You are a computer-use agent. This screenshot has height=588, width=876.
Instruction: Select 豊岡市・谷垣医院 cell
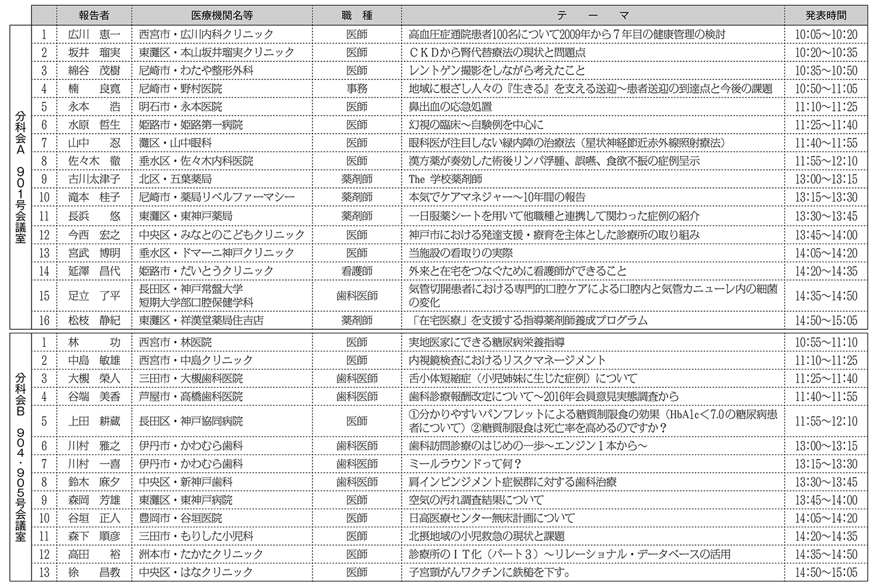point(180,519)
